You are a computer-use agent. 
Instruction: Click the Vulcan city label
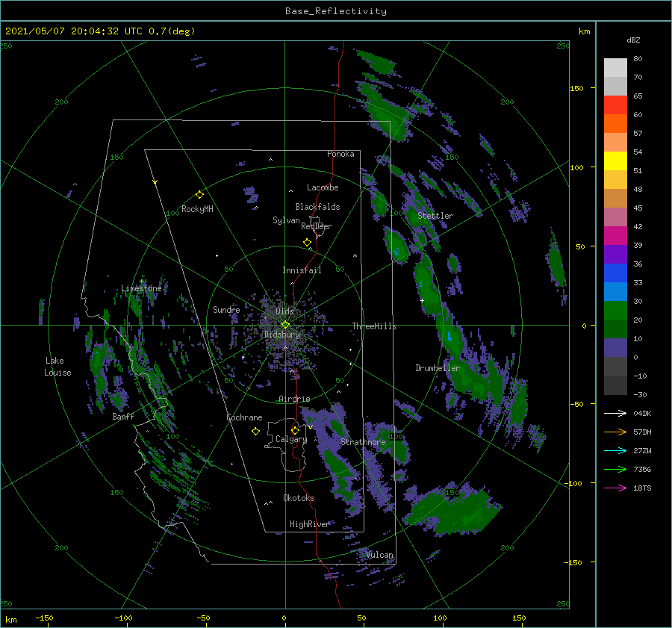(379, 555)
